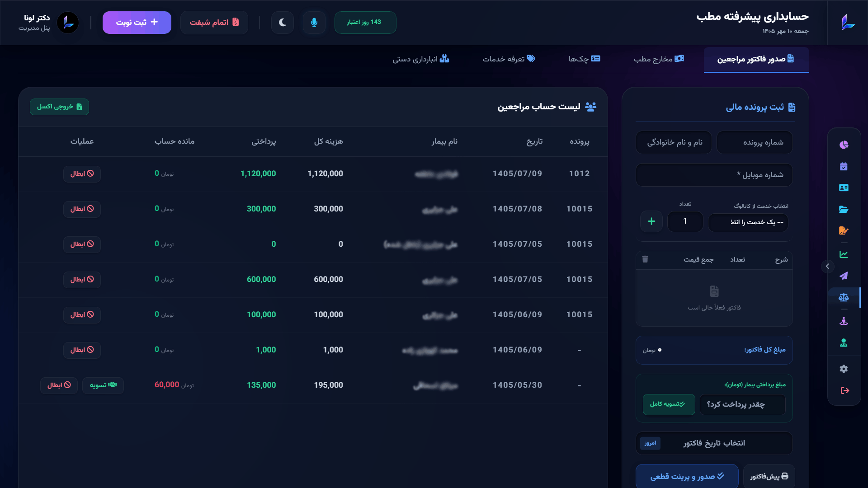This screenshot has height=488, width=868.
Task: Switch to the تعرفه خدمات tab
Action: click(x=509, y=59)
